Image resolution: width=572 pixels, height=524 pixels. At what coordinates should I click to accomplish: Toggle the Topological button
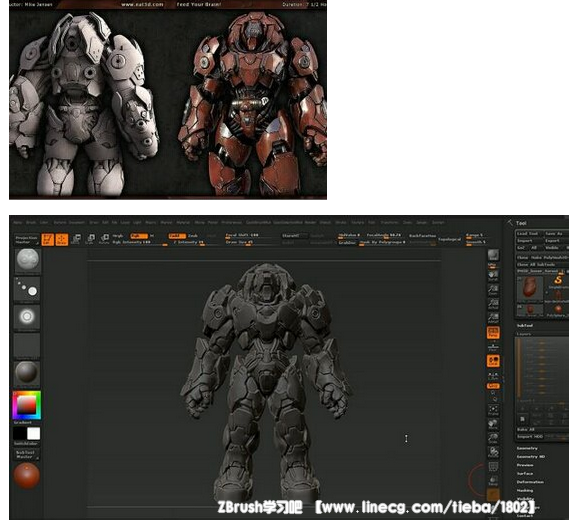pos(449,239)
